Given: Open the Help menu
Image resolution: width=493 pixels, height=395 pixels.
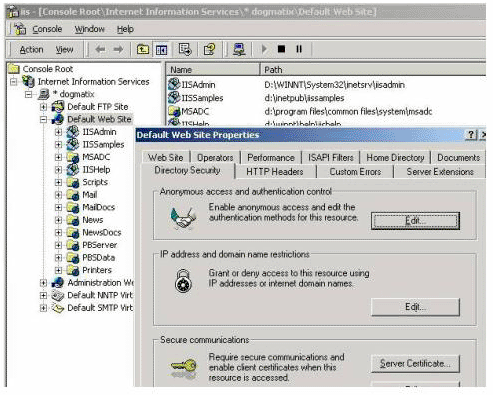Looking at the screenshot, I should (125, 29).
